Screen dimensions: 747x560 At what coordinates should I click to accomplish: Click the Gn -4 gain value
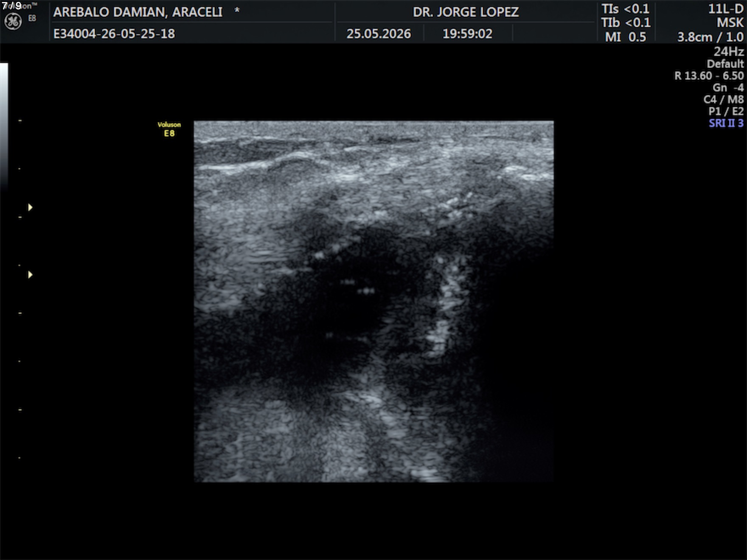point(728,87)
